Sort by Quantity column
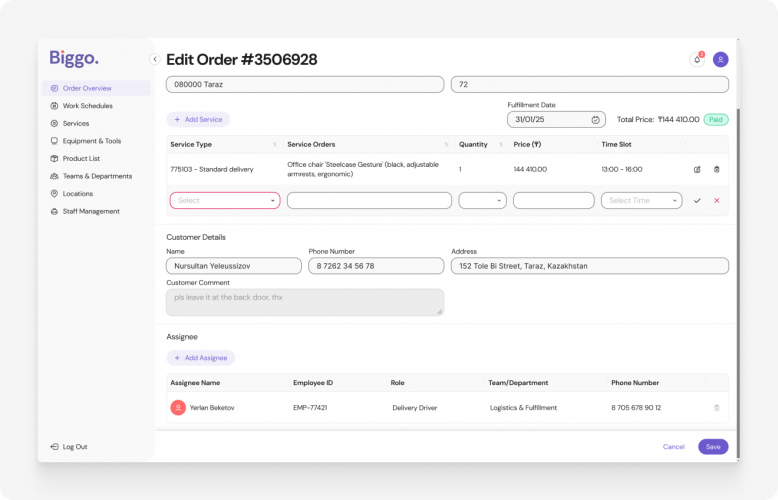Image resolution: width=778 pixels, height=500 pixels. pyautogui.click(x=501, y=144)
